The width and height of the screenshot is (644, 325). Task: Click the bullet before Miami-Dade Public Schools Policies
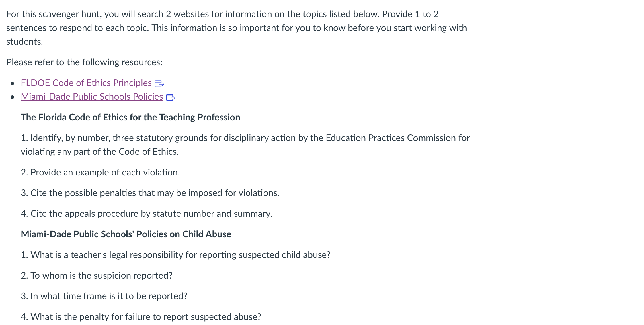tap(12, 97)
